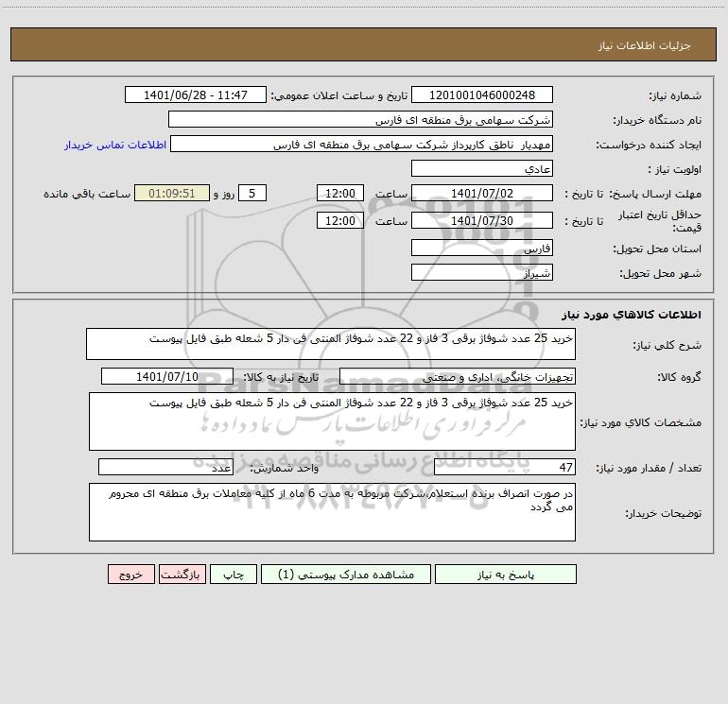Click the شرح کلی نیاز label
Screen dimensions: 728x704
coord(667,345)
